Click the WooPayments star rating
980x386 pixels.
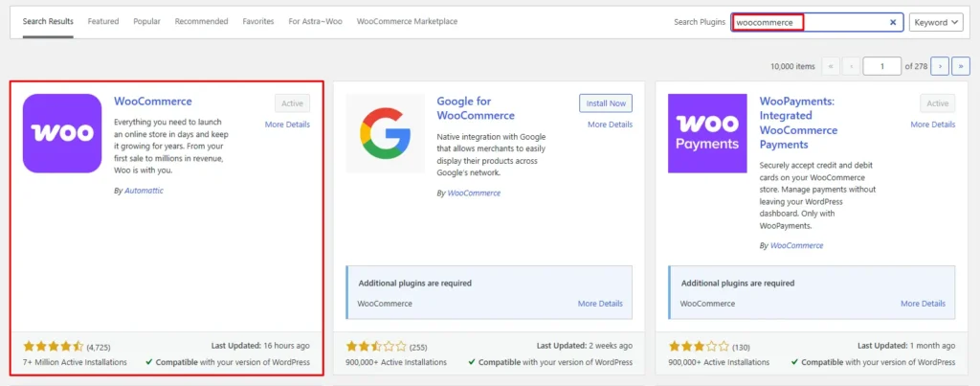pos(699,347)
